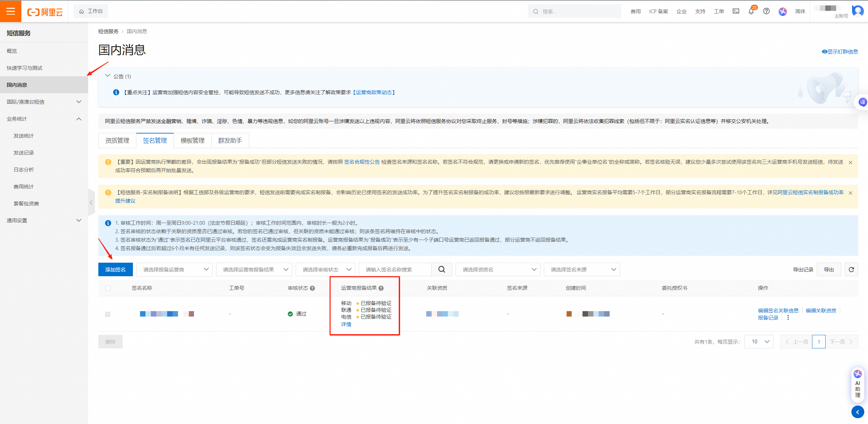Image resolution: width=868 pixels, height=424 pixels.
Task: Open the user avatar menu
Action: [x=858, y=11]
